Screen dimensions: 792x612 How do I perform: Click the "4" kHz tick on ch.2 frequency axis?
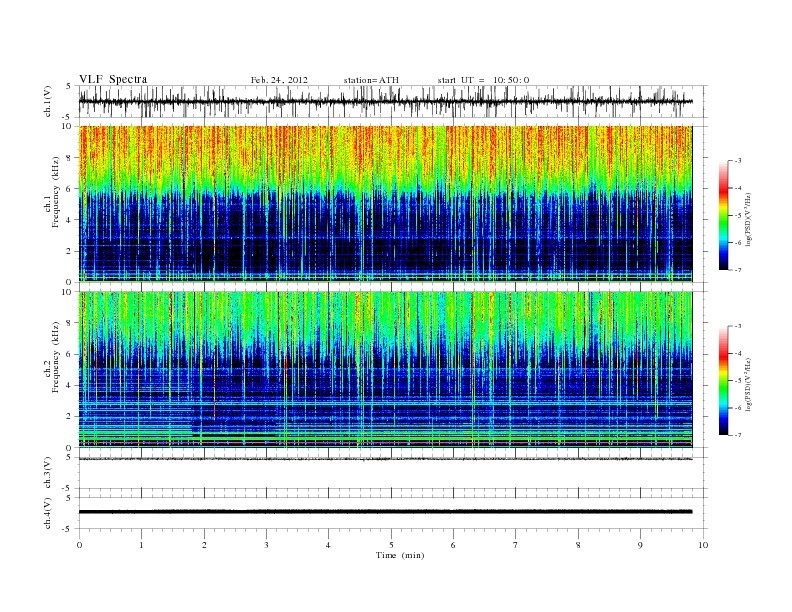pyautogui.click(x=69, y=385)
